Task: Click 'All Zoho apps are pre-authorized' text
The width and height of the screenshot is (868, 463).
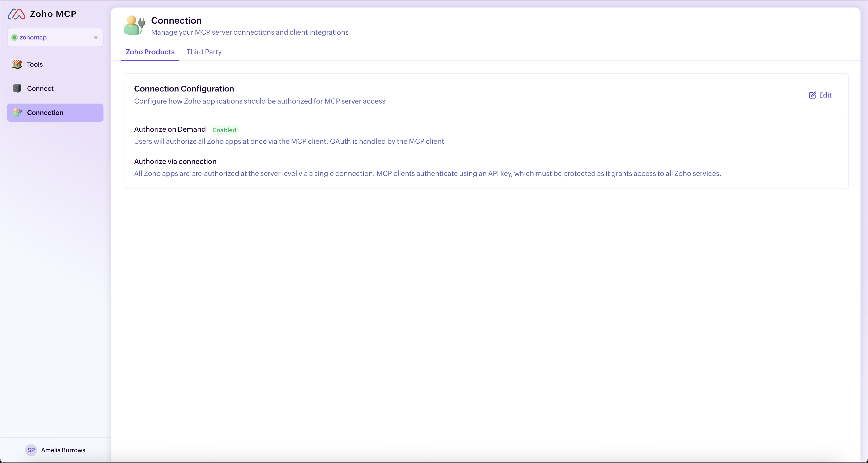Action: click(x=428, y=174)
